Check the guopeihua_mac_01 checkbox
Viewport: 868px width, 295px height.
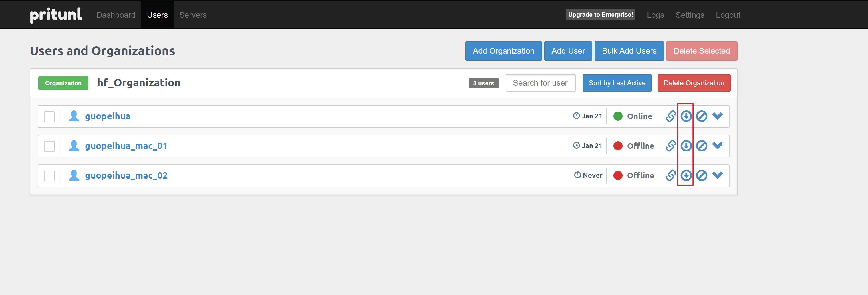coord(49,146)
